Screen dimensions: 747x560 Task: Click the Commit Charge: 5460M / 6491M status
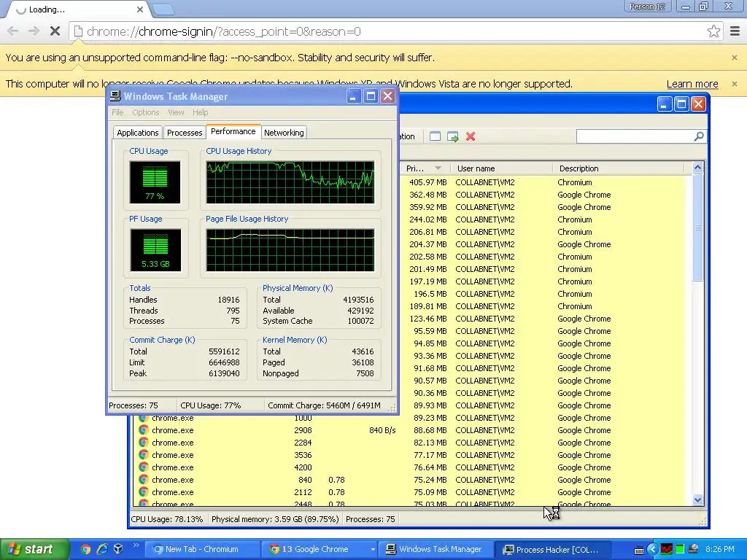[x=324, y=405]
